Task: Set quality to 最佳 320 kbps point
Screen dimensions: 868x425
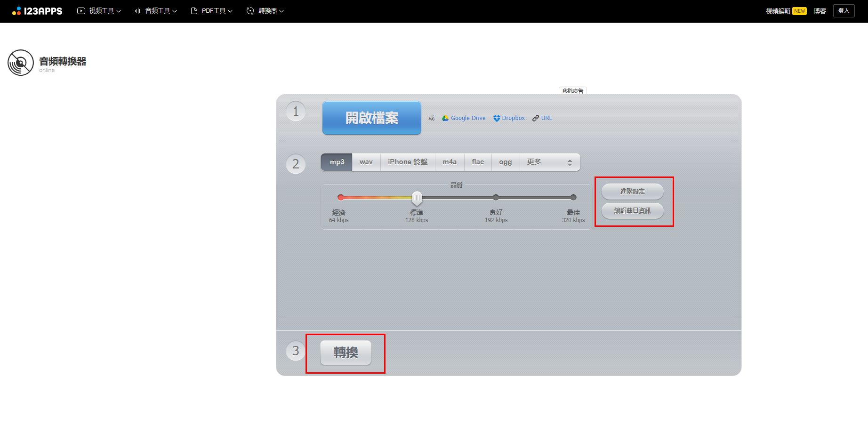Action: tap(573, 198)
